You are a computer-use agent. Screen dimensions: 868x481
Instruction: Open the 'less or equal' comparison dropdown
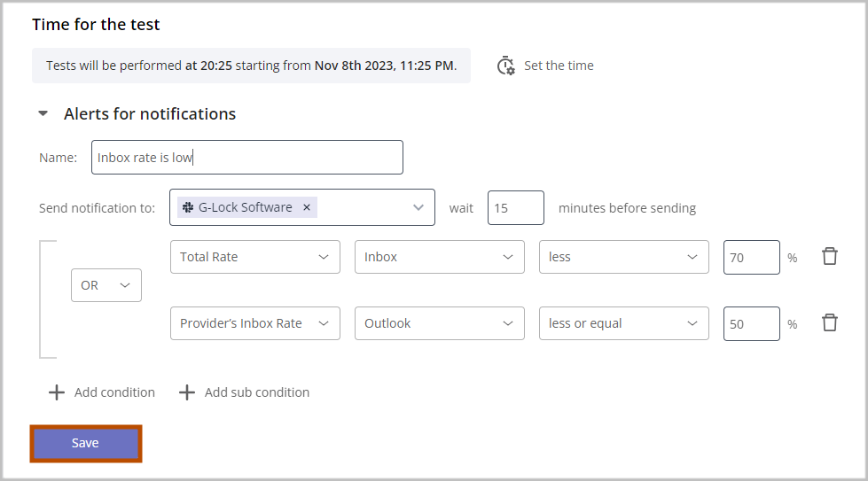pyautogui.click(x=623, y=323)
